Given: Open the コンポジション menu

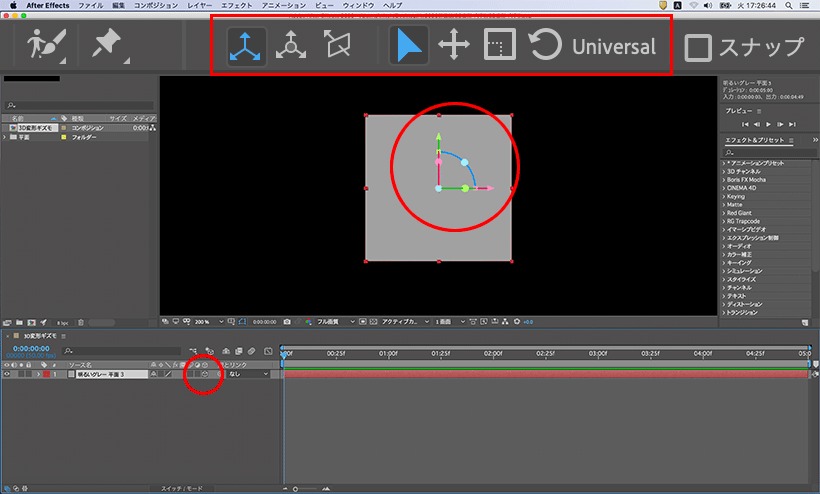Looking at the screenshot, I should (x=156, y=5).
